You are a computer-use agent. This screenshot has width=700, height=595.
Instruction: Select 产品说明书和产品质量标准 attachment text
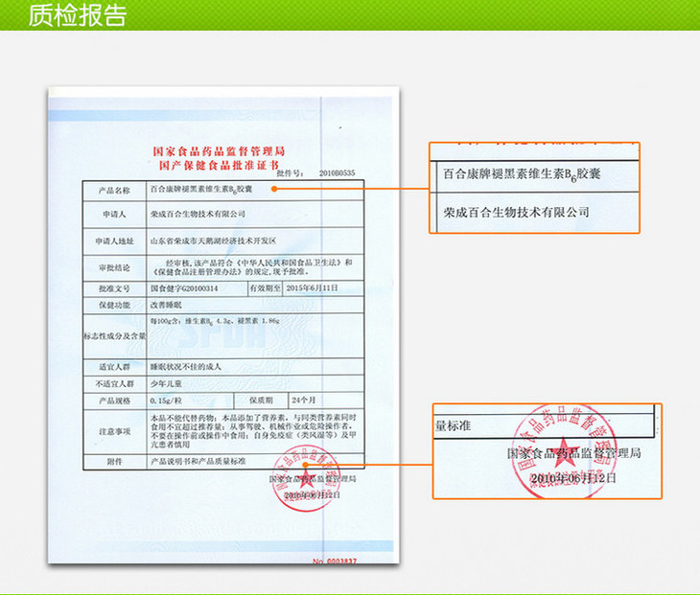pos(198,461)
